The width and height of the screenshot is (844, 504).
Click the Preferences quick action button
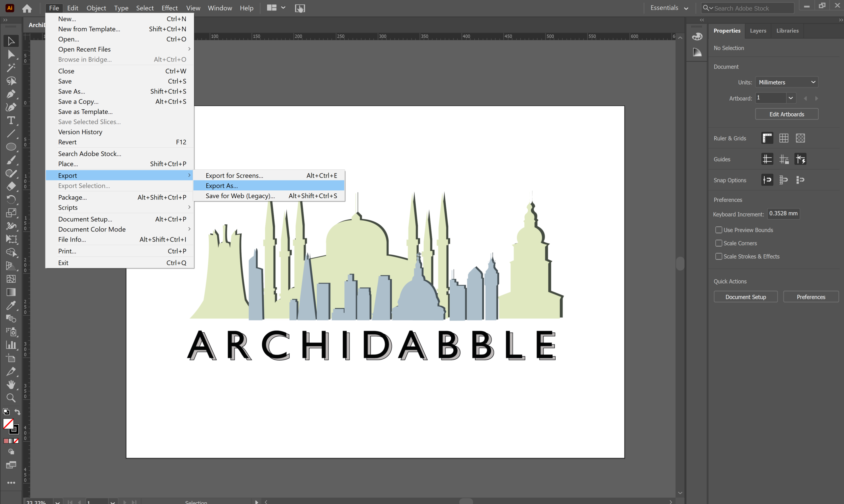point(811,297)
